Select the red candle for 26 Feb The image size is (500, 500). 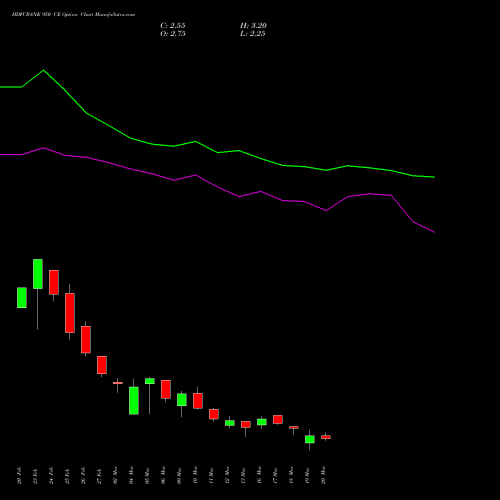pyautogui.click(x=86, y=339)
